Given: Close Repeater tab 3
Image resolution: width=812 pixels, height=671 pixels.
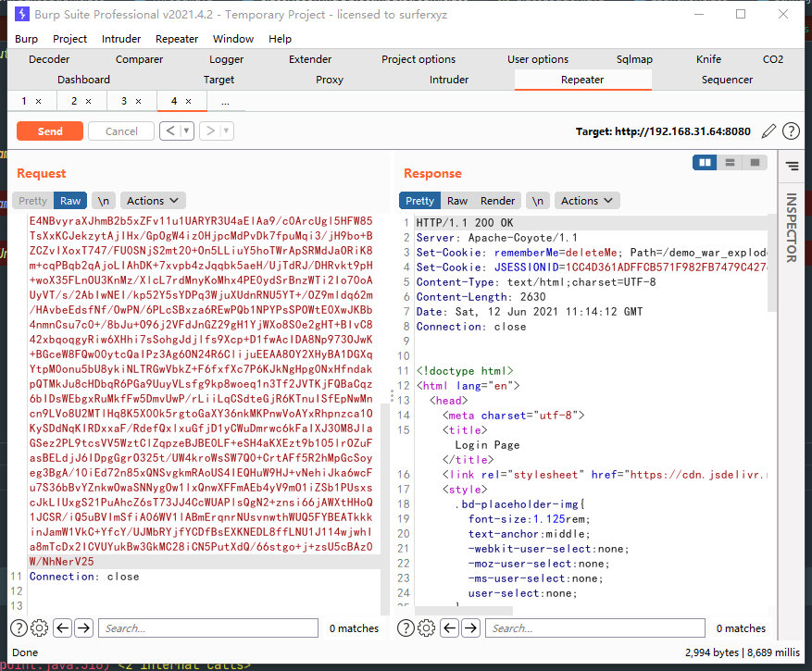Looking at the screenshot, I should pyautogui.click(x=138, y=102).
